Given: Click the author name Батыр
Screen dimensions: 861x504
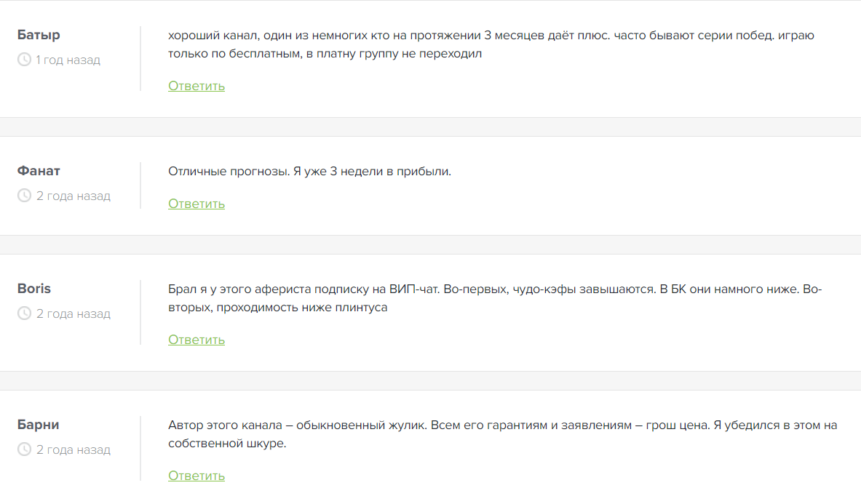Looking at the screenshot, I should [x=39, y=35].
